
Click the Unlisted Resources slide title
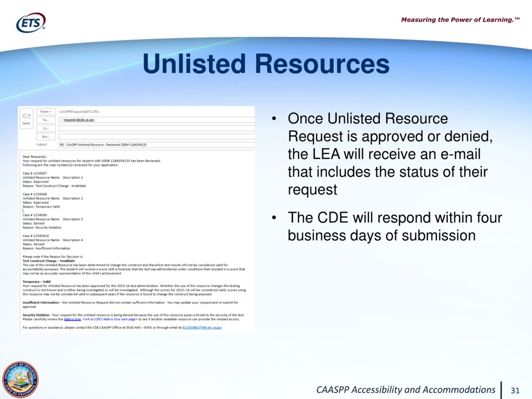(x=266, y=64)
